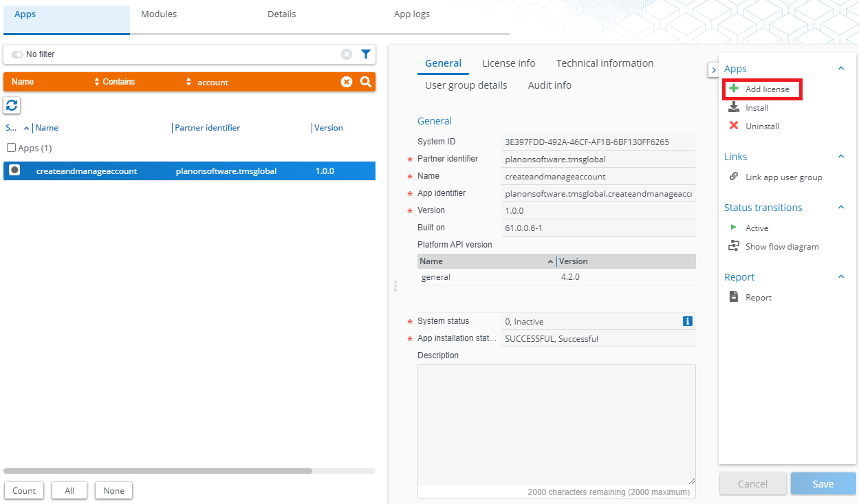Click the System status info icon
This screenshot has height=504, width=859.
tap(687, 321)
